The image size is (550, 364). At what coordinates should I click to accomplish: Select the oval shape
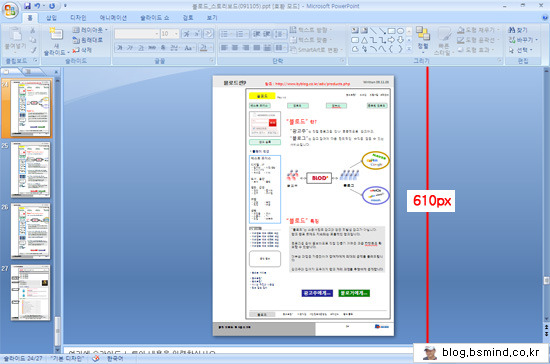(400, 31)
